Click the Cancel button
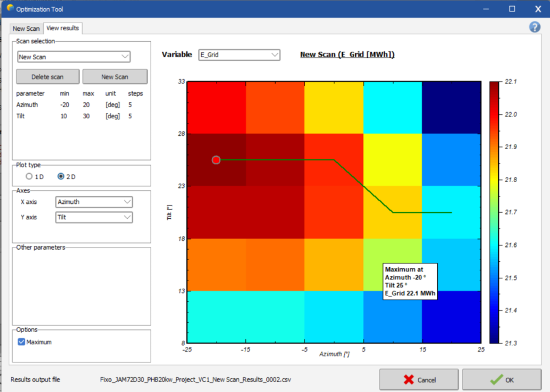 (419, 379)
